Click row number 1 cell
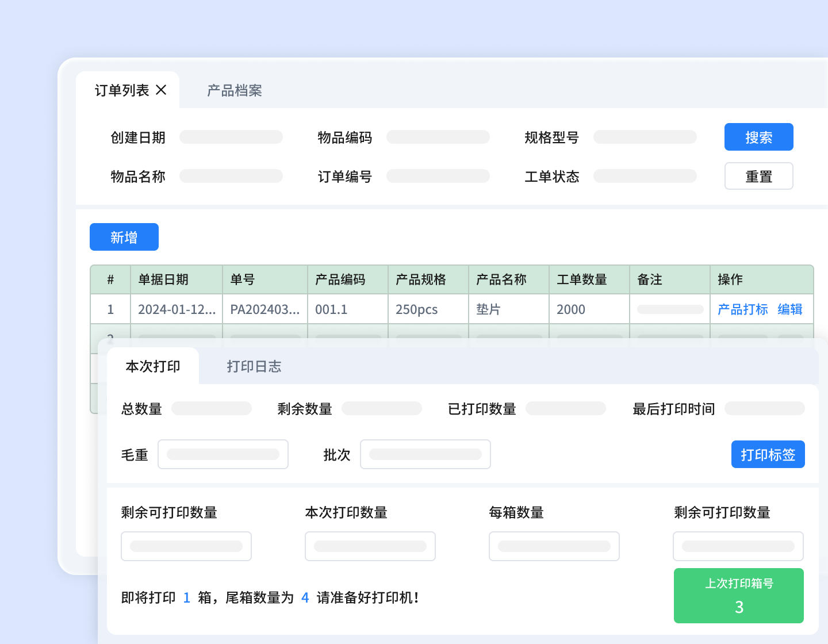Viewport: 828px width, 644px height. coord(110,309)
